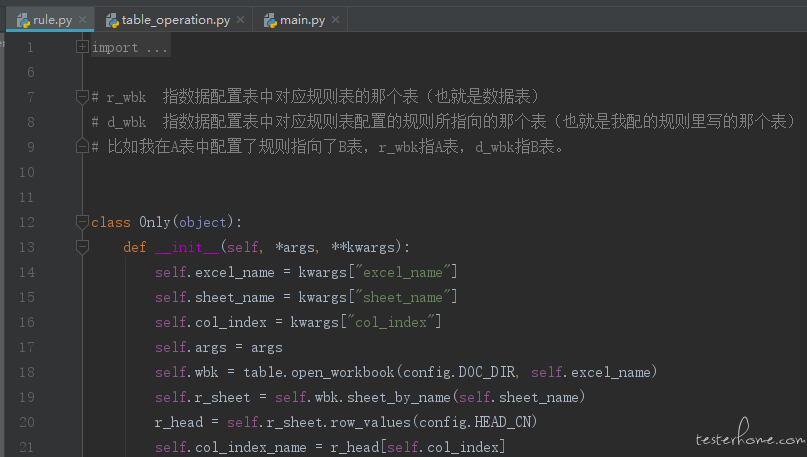The height and width of the screenshot is (457, 807).
Task: Click sheet_by_name call on line 19
Action: 399,397
